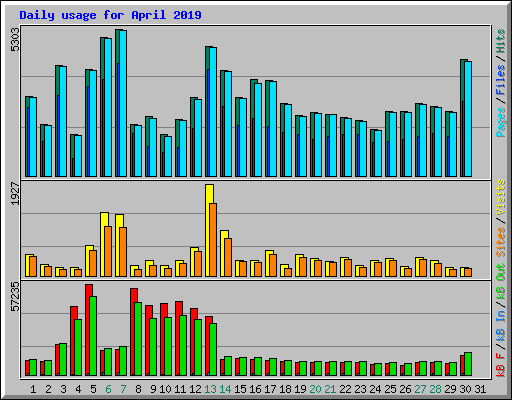Screen dimensions: 512x400
Task: Click the 'kB In' legend label
Action: [501, 325]
